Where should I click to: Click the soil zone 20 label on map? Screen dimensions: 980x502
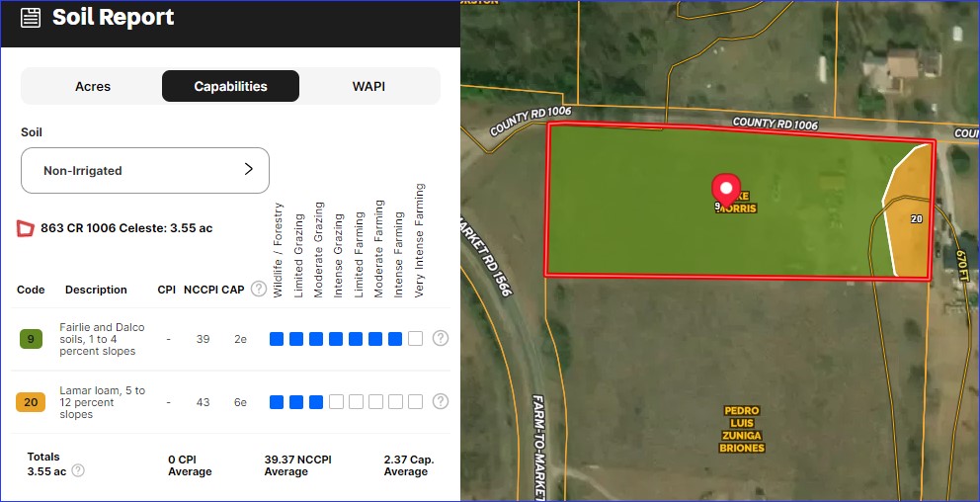[916, 218]
